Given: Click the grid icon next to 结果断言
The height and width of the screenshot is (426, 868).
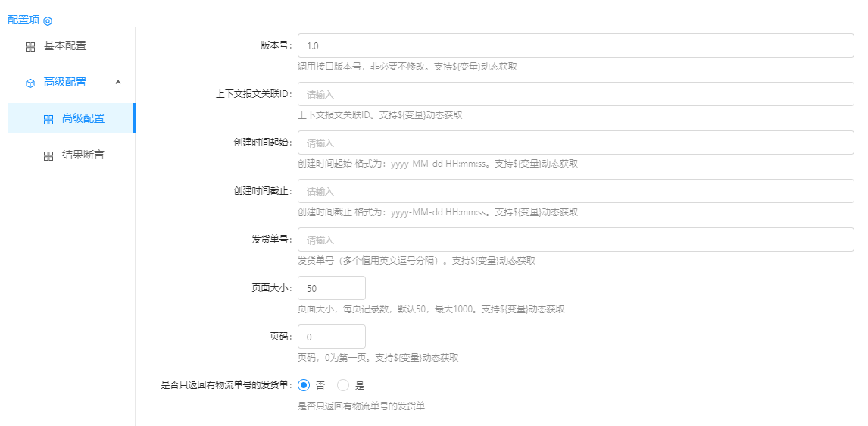Looking at the screenshot, I should pos(48,155).
